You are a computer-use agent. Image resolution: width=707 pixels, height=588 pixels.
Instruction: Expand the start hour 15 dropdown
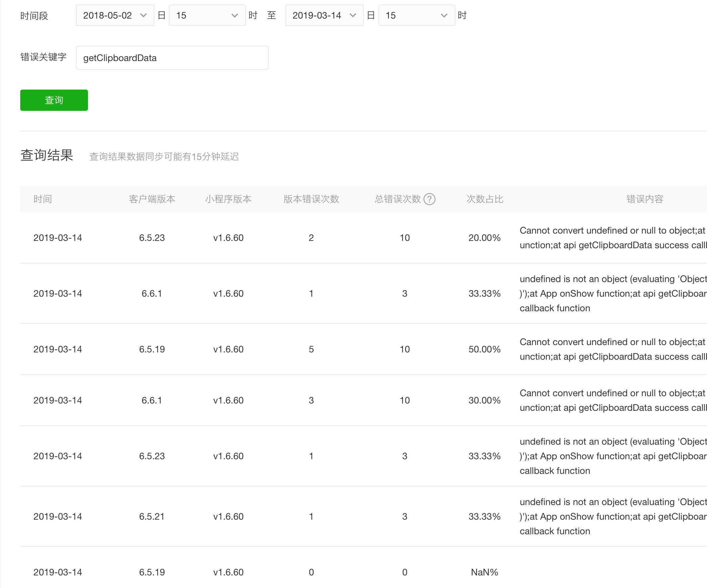207,16
